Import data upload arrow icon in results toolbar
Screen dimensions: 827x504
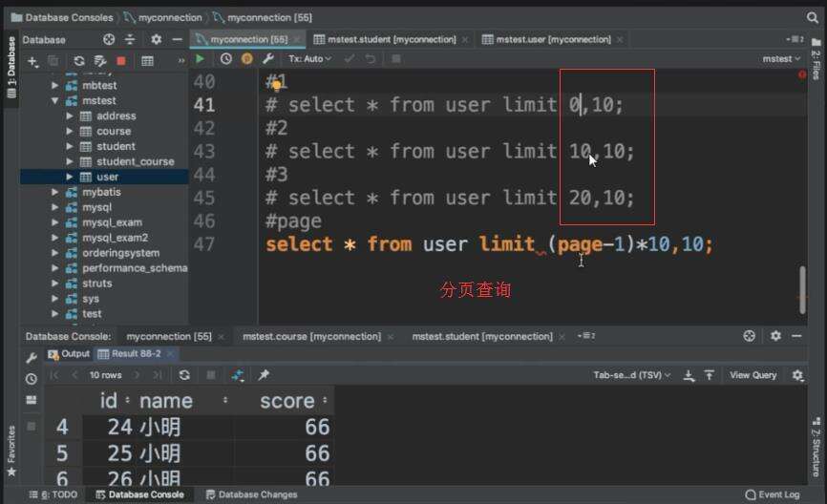709,375
